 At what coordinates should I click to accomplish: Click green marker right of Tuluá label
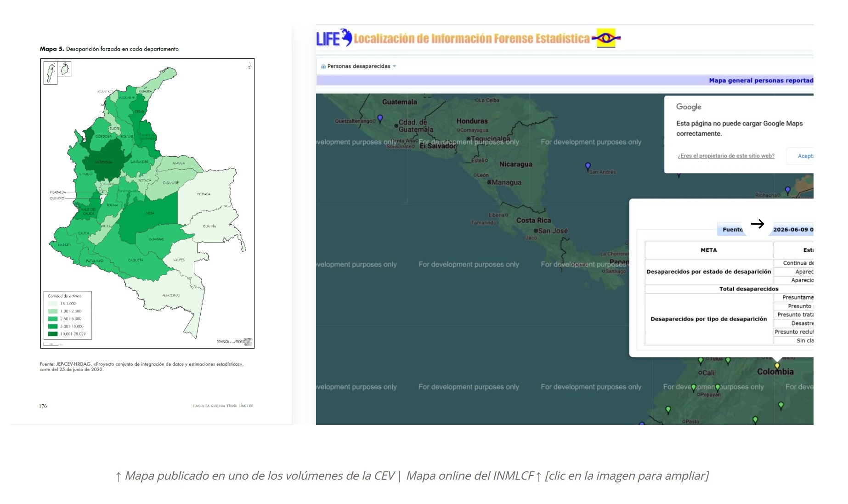coord(728,361)
